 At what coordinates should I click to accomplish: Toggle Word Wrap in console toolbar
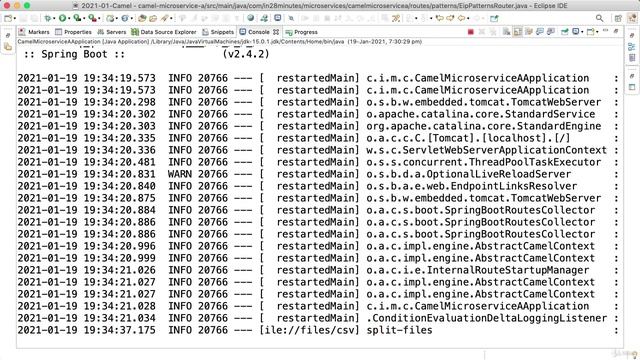tap(529, 32)
